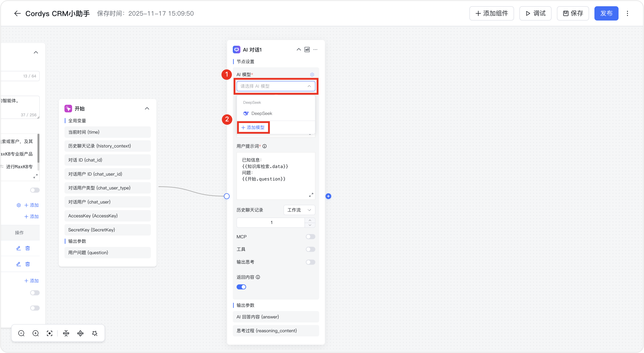This screenshot has height=353, width=644.
Task: Click the zoom out canvas icon
Action: coord(21,333)
